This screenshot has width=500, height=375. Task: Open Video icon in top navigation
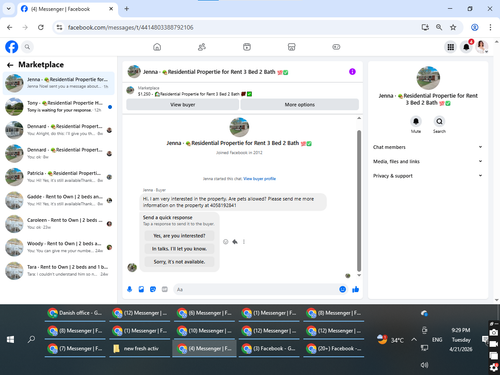point(247,47)
